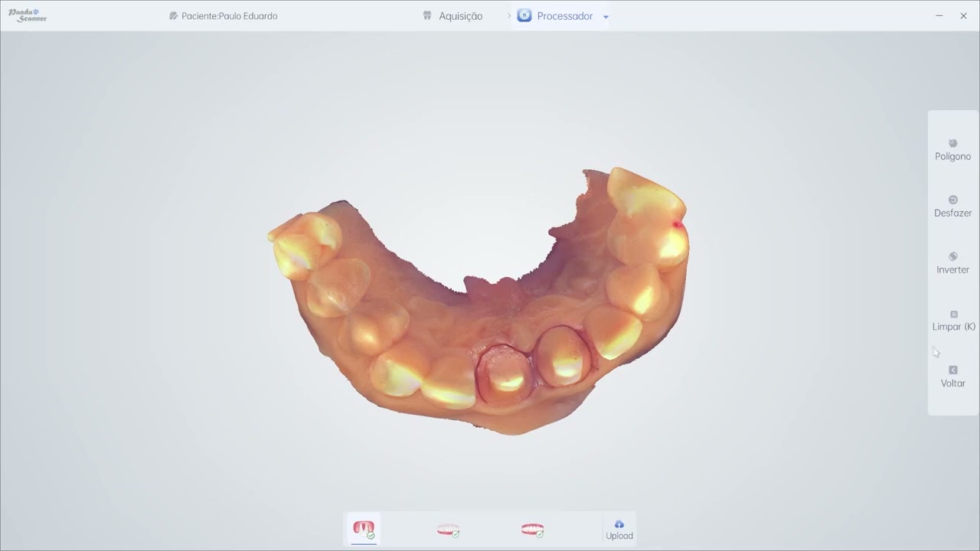Click the edit pencil icon beside Paciente

coord(174,16)
